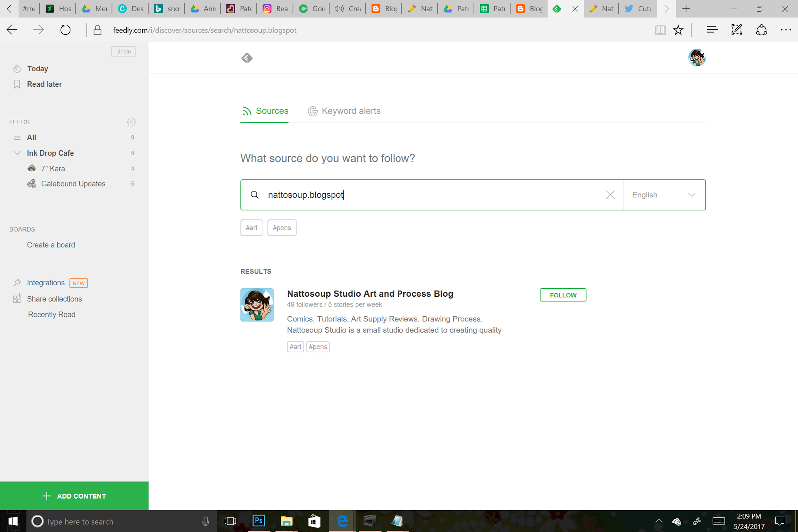Open the Today view icon in sidebar

[17, 69]
